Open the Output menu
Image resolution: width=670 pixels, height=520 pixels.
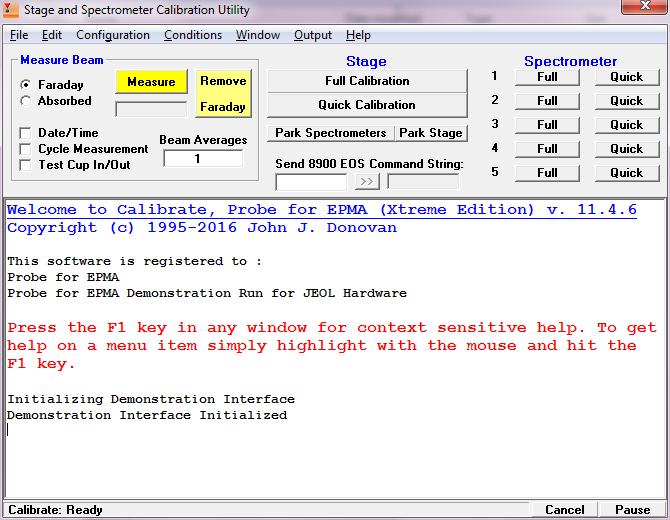(x=313, y=35)
